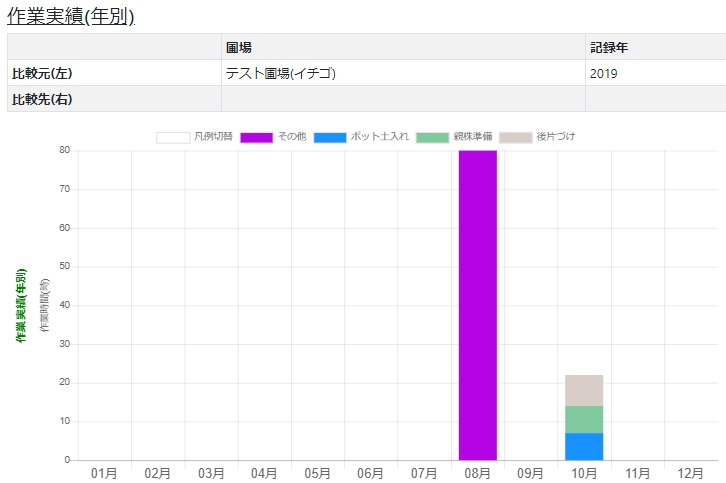Click the empty 比較先(右) record year cell
The image size is (726, 483).
pyautogui.click(x=654, y=99)
